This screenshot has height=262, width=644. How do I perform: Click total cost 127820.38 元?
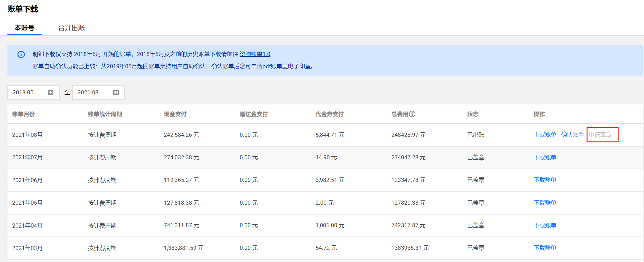point(408,203)
